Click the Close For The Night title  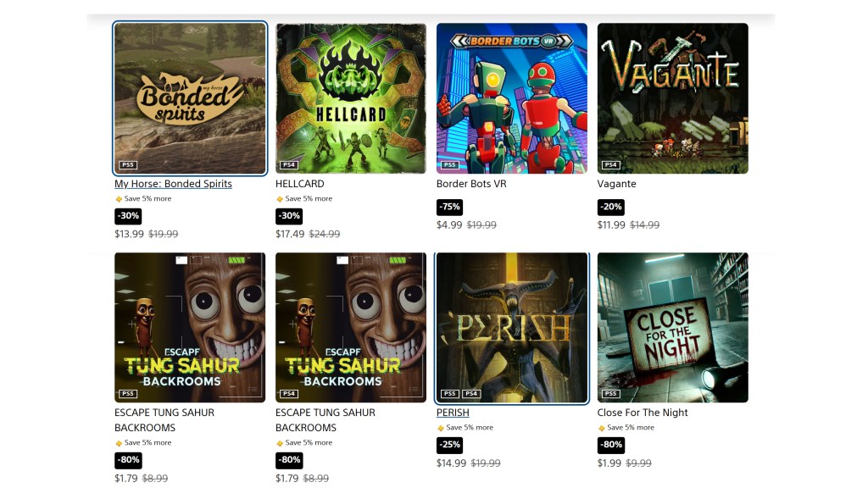click(x=643, y=413)
